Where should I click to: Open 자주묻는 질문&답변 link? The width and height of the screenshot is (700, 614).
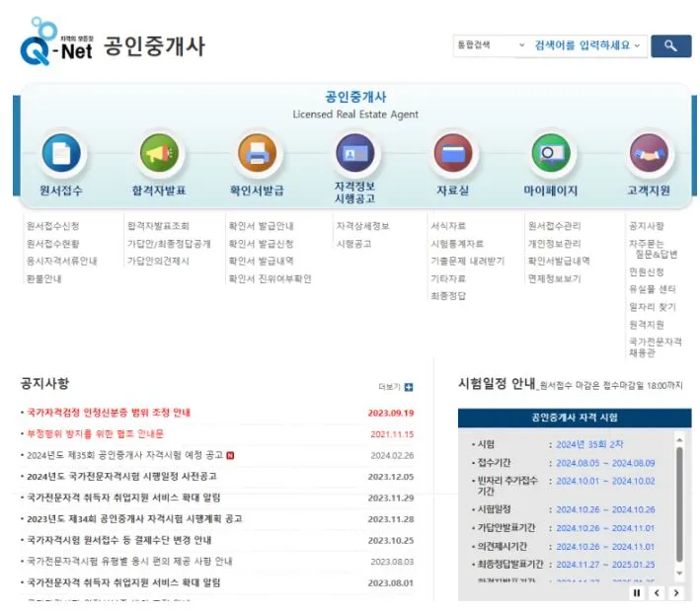pyautogui.click(x=654, y=249)
